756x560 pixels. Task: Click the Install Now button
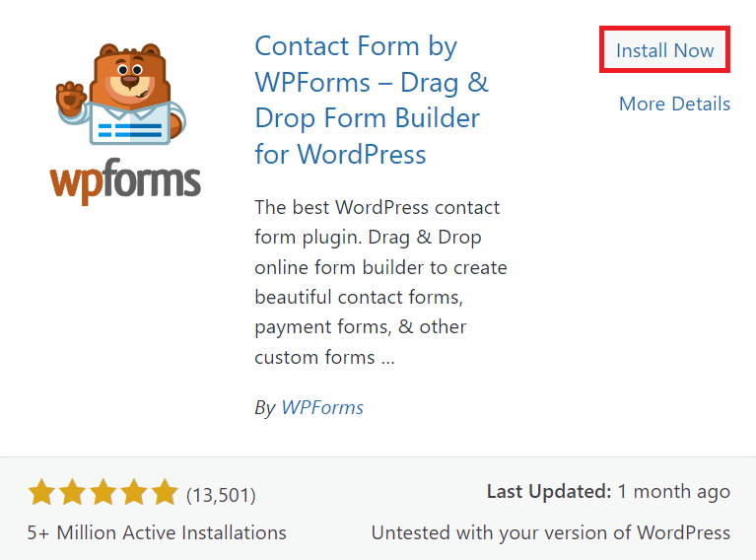[x=664, y=50]
